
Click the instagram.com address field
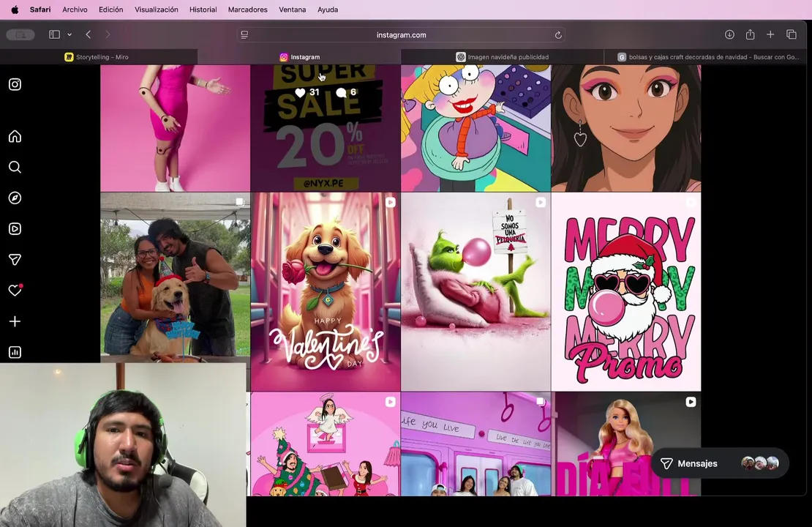(x=402, y=34)
